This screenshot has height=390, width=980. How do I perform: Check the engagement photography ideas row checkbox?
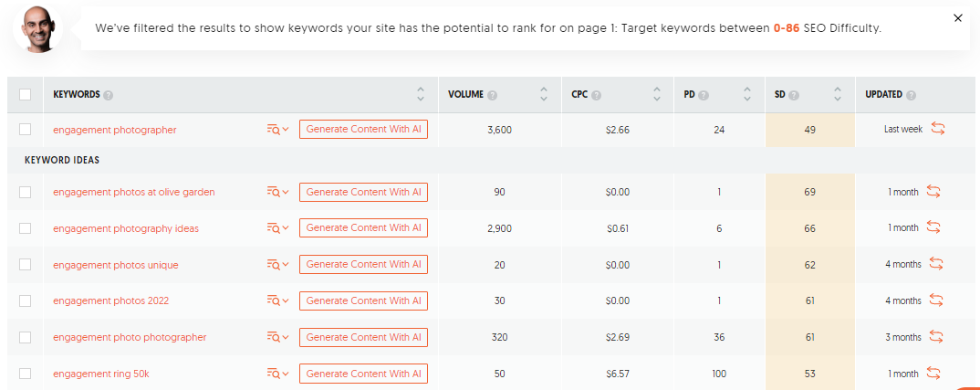pyautogui.click(x=25, y=228)
